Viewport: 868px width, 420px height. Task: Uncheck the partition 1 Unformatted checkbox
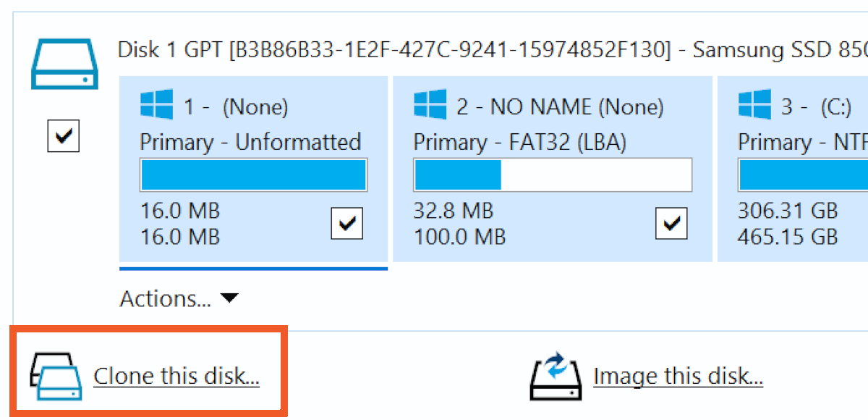(x=347, y=223)
